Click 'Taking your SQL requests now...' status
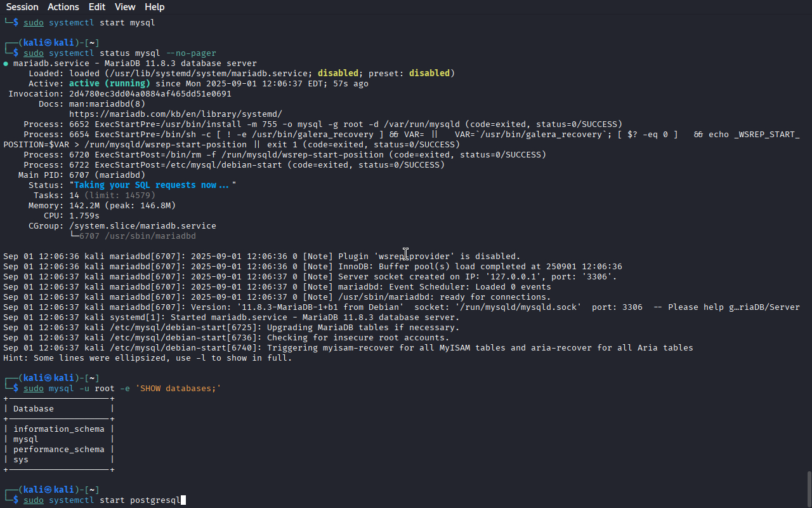Screen dimensions: 812x508 pos(153,185)
